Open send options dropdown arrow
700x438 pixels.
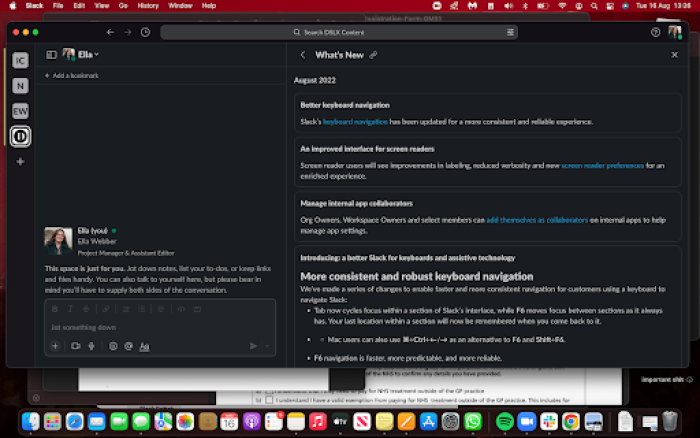[x=267, y=346]
